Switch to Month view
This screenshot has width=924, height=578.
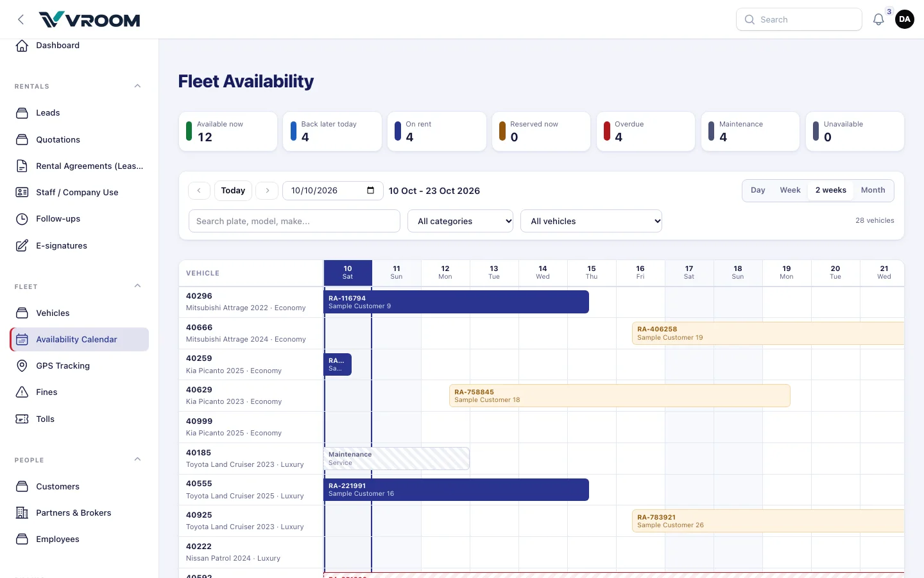(873, 190)
